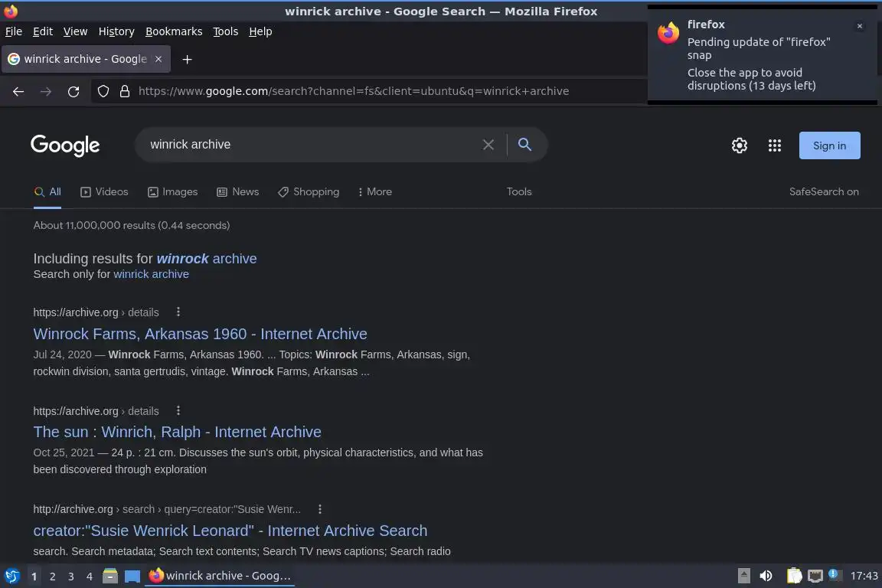Switch to Images results

coord(173,192)
